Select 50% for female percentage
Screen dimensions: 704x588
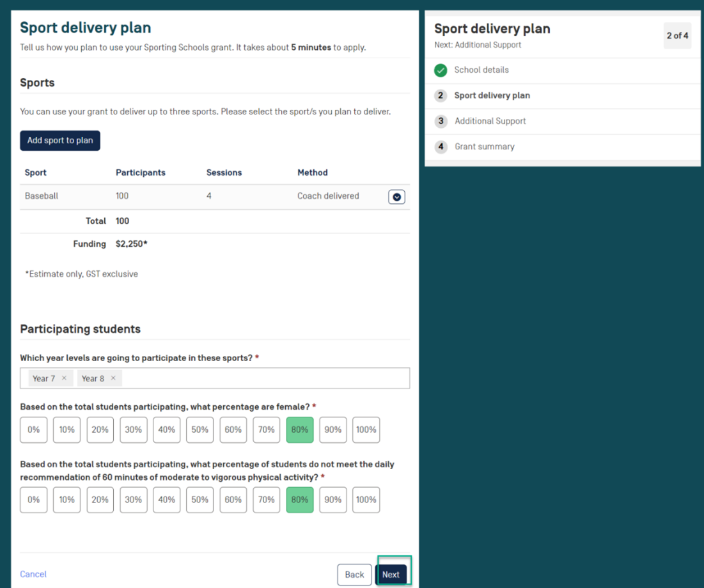point(200,430)
